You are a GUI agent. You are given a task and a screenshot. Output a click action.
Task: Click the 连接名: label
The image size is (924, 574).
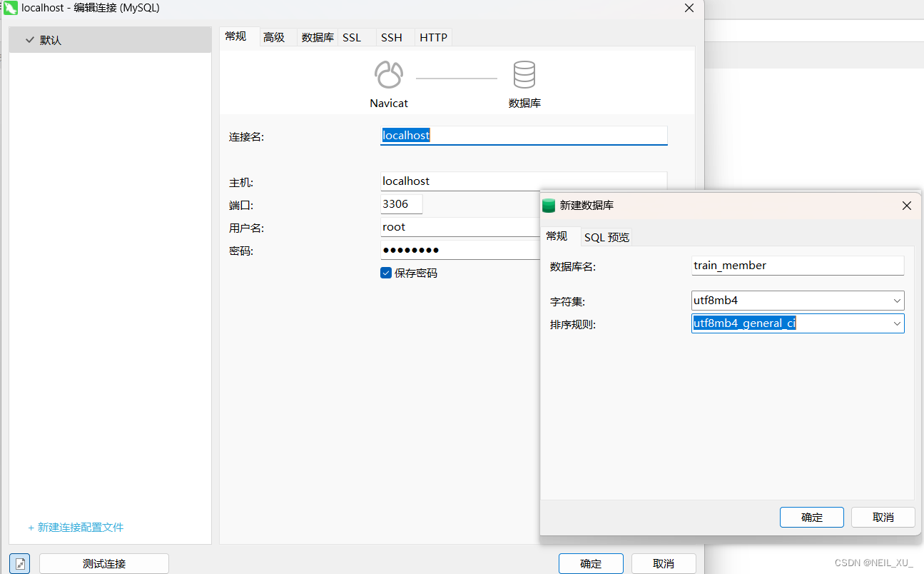[x=246, y=136]
